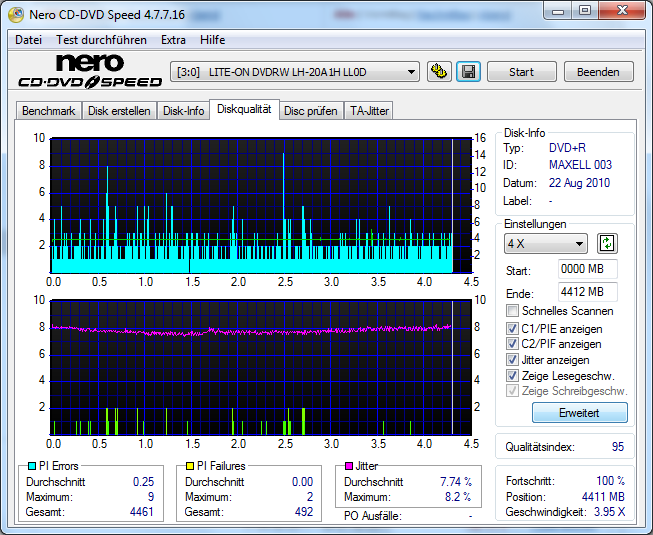
Task: Open the Test durchführen menu
Action: tap(101, 40)
